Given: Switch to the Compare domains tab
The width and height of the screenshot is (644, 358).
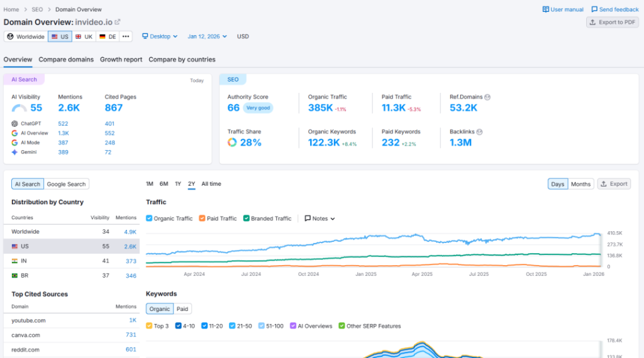Looking at the screenshot, I should 66,60.
